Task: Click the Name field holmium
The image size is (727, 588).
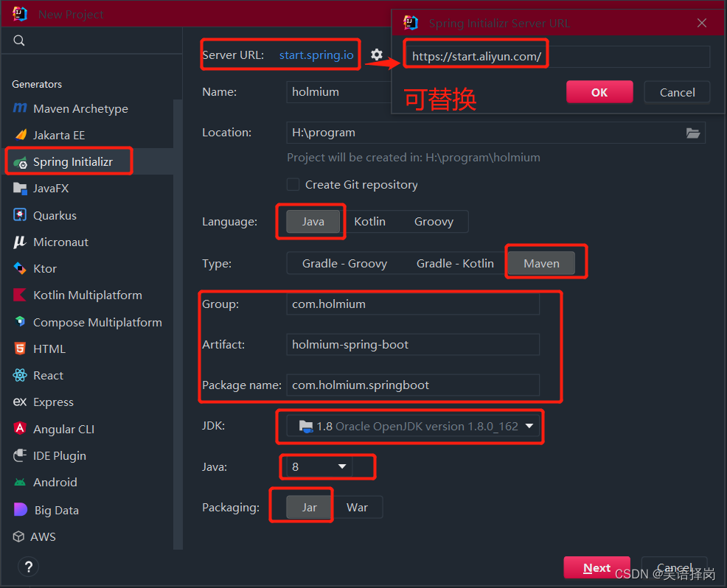Action: [x=339, y=92]
